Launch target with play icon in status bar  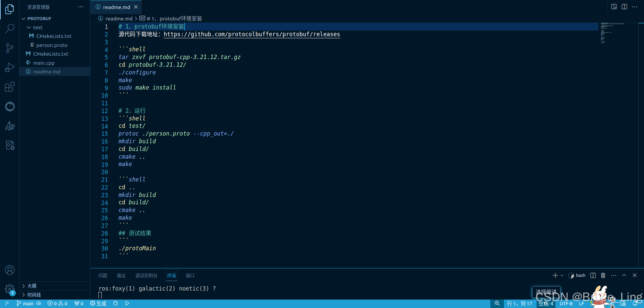click(x=127, y=303)
